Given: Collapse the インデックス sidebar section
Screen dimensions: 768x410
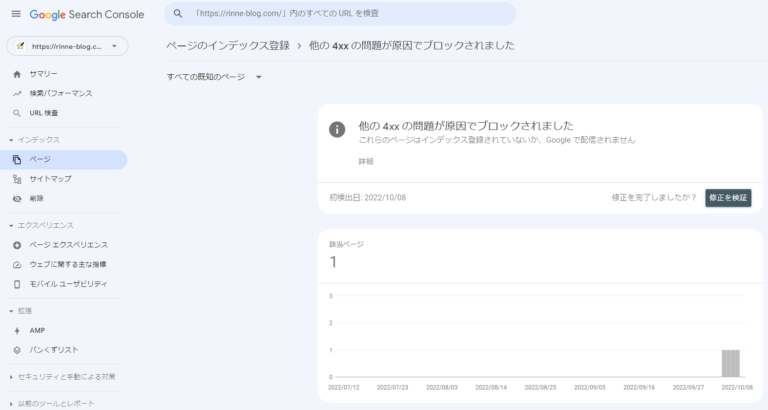Looking at the screenshot, I should (10, 140).
